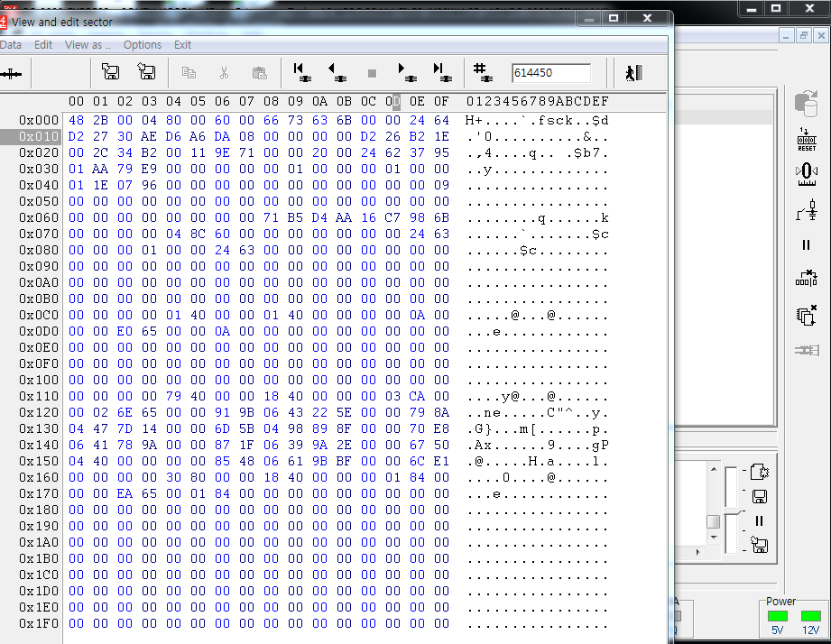The height and width of the screenshot is (644, 831).
Task: Click the second floppy icon with arrow
Action: [146, 71]
